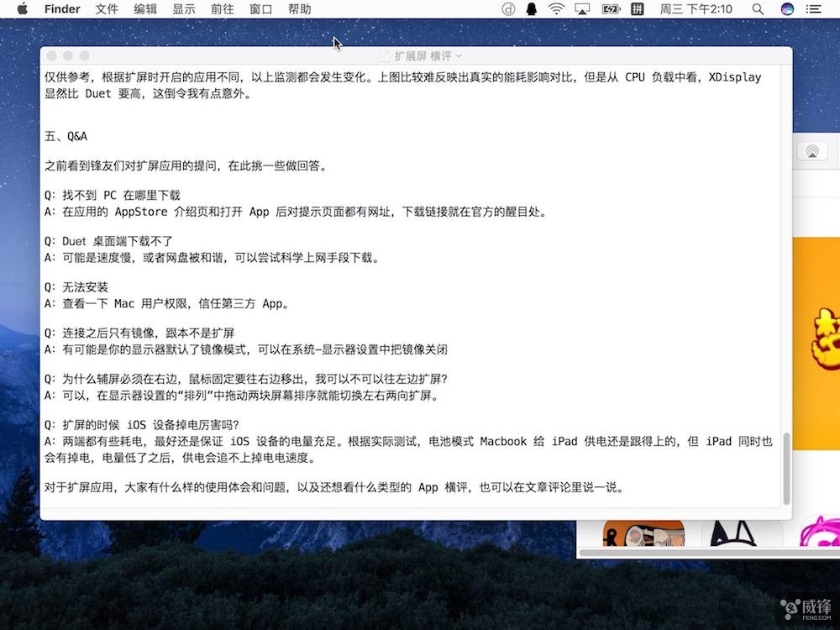Check the battery status icon
The image size is (840, 630).
pos(611,9)
